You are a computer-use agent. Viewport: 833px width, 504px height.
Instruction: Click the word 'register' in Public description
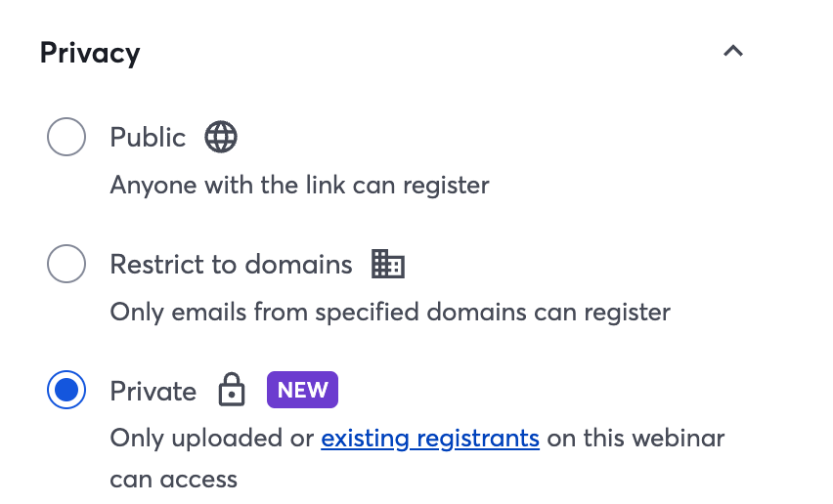[446, 187]
